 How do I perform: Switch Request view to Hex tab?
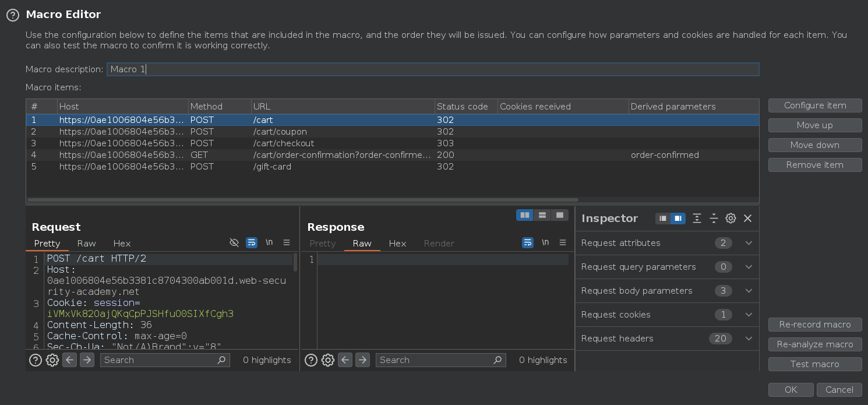pyautogui.click(x=122, y=244)
